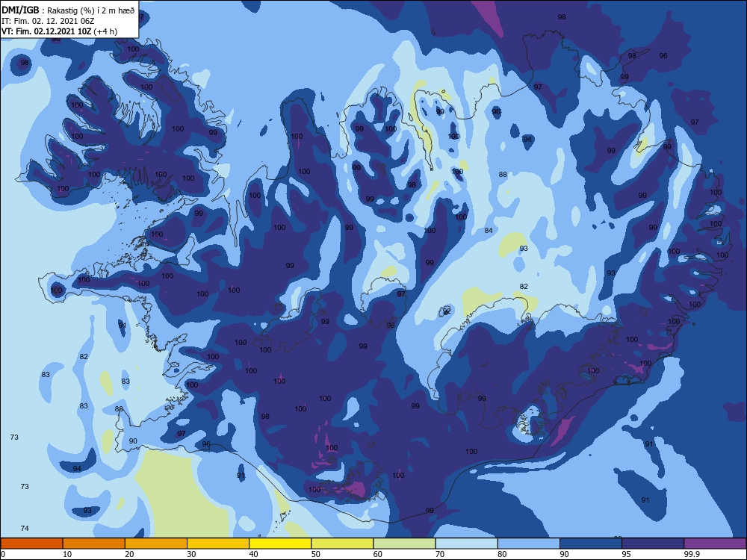Click the navy 95–99.9 legend swatch
Image resolution: width=747 pixels, height=560 pixels.
point(653,544)
